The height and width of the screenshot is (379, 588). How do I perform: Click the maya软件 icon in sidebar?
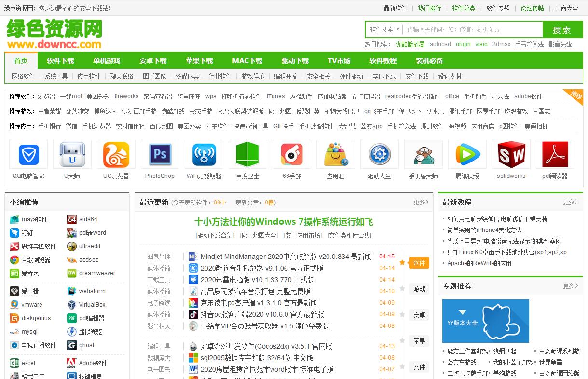[x=14, y=219]
